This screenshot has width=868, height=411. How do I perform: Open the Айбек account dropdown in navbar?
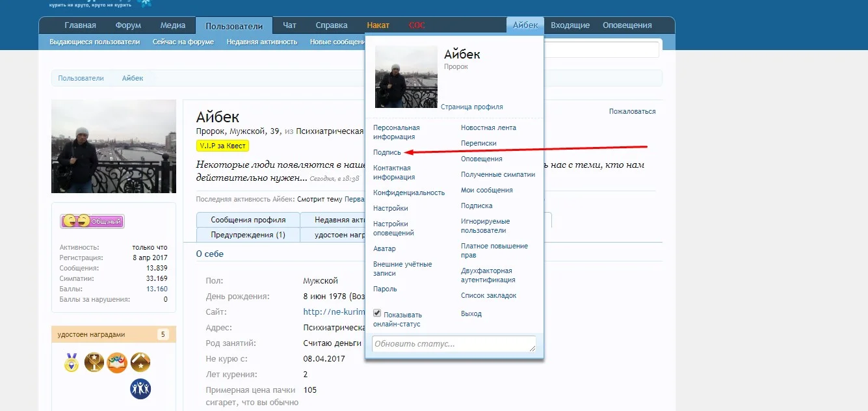[524, 25]
